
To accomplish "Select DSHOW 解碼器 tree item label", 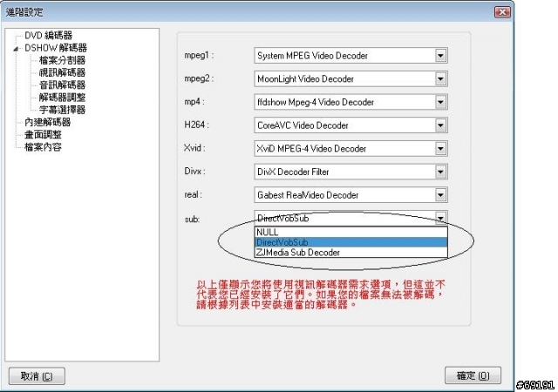I will pos(56,48).
